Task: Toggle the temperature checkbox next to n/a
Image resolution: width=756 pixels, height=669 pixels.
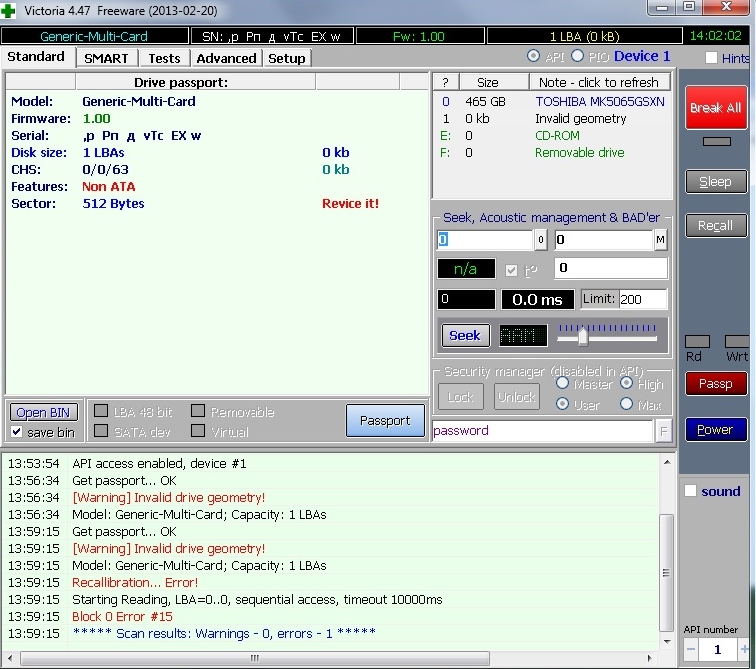Action: (512, 270)
